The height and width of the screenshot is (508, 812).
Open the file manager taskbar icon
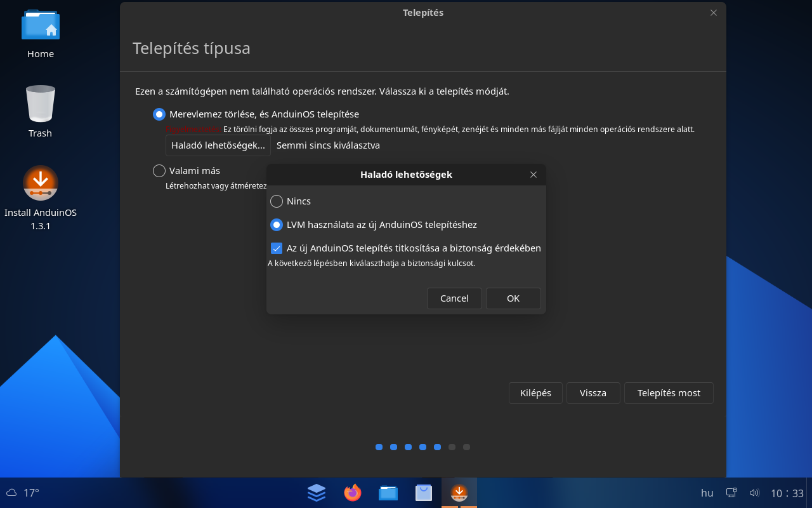(x=388, y=493)
